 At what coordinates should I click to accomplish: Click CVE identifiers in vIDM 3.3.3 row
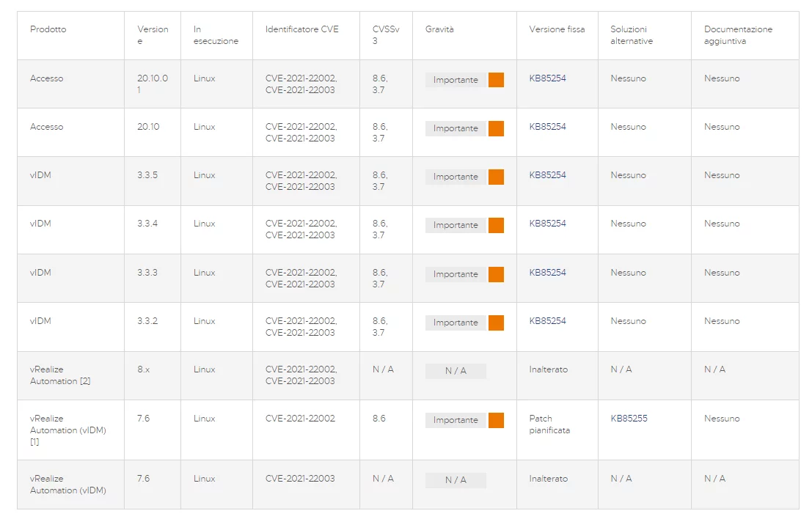(x=301, y=278)
